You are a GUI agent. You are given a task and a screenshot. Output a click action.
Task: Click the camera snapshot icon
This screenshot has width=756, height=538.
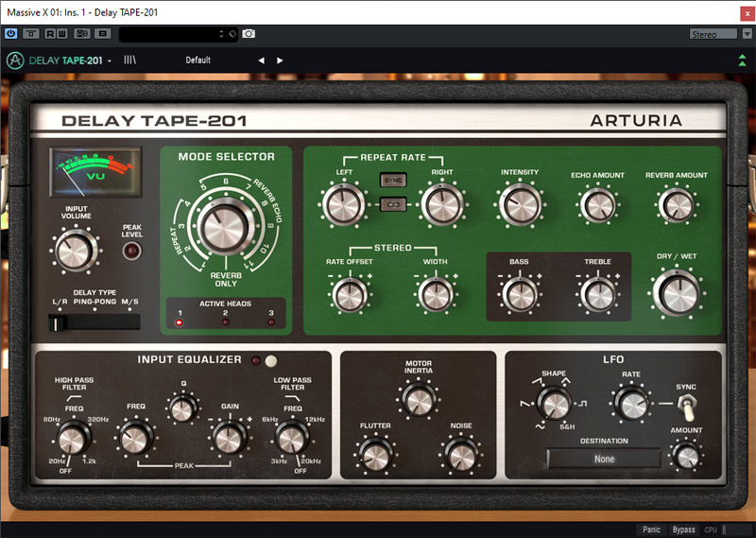click(x=249, y=33)
